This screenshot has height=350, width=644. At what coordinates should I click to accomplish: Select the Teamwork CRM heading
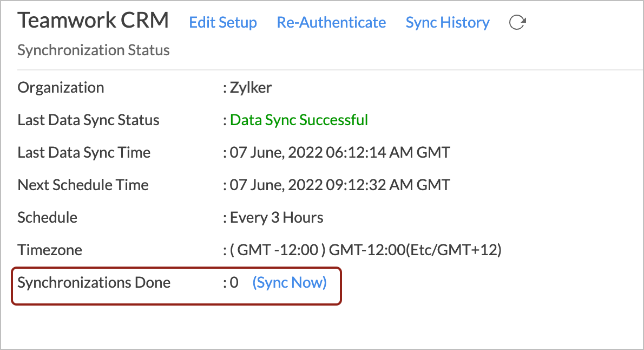pyautogui.click(x=93, y=20)
